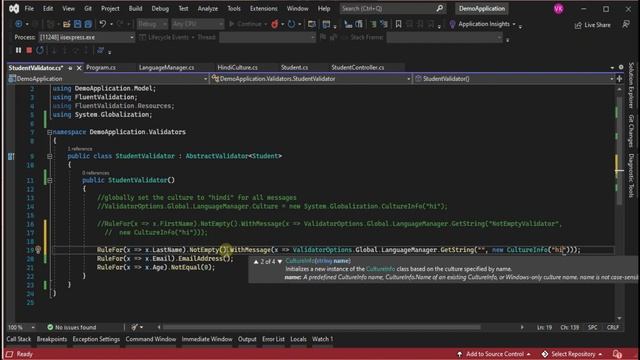
Task: Open the tab list overflow arrow
Action: click(612, 67)
